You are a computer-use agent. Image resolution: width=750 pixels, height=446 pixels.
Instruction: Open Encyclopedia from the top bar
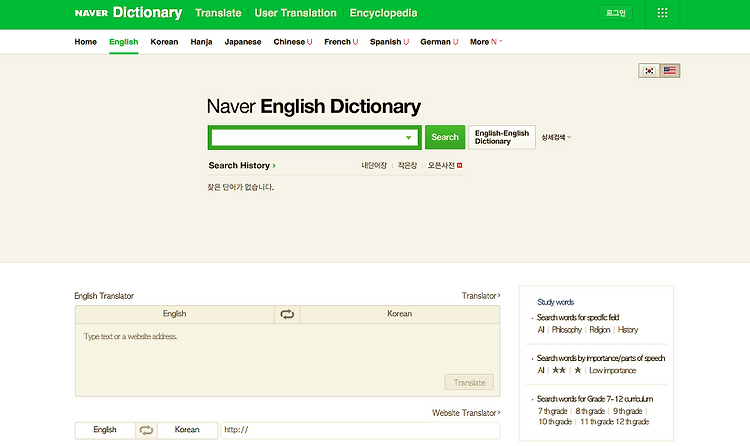coord(383,13)
